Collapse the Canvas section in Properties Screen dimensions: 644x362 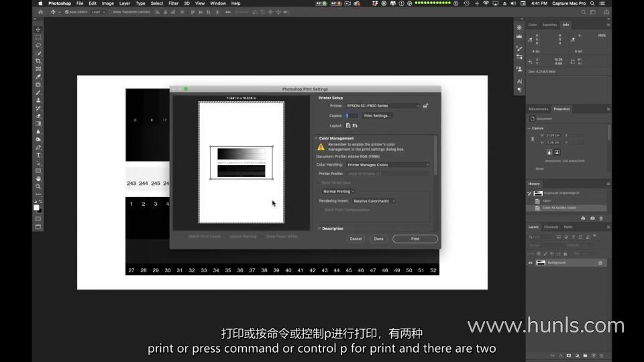click(529, 129)
